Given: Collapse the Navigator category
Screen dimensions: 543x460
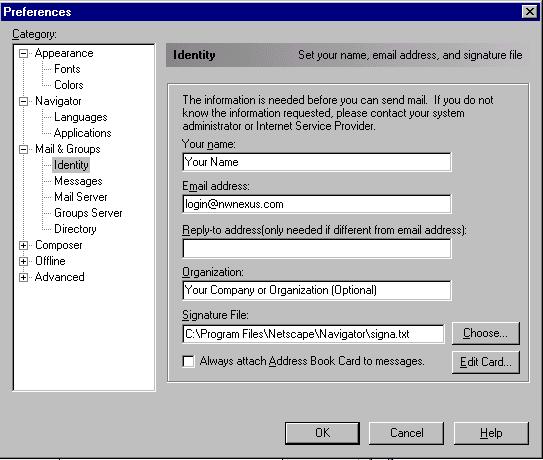Looking at the screenshot, I should click(24, 101).
